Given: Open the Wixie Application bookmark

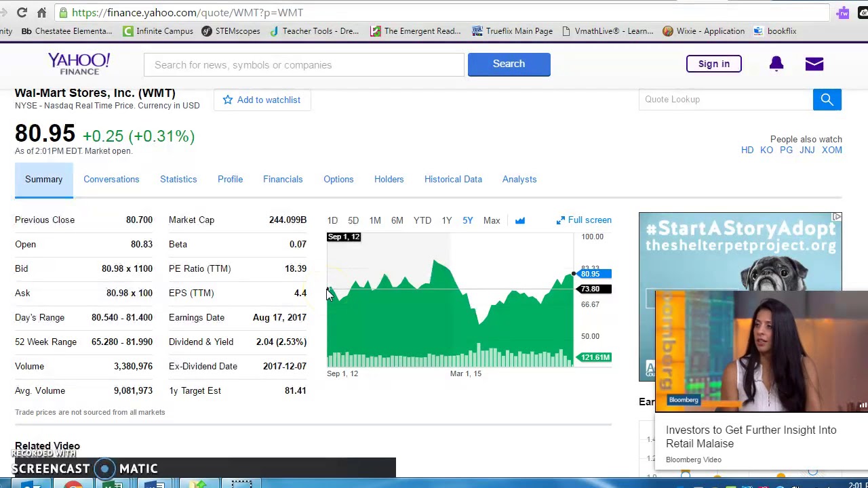Looking at the screenshot, I should [x=704, y=31].
